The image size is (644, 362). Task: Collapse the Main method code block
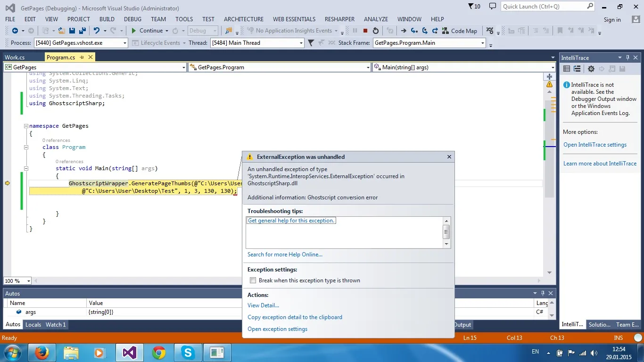point(26,168)
